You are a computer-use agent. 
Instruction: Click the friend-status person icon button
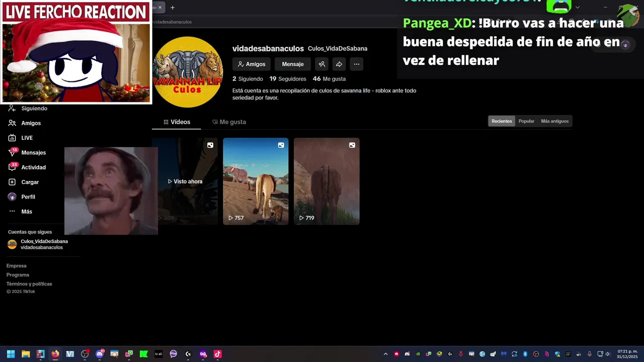pyautogui.click(x=322, y=64)
